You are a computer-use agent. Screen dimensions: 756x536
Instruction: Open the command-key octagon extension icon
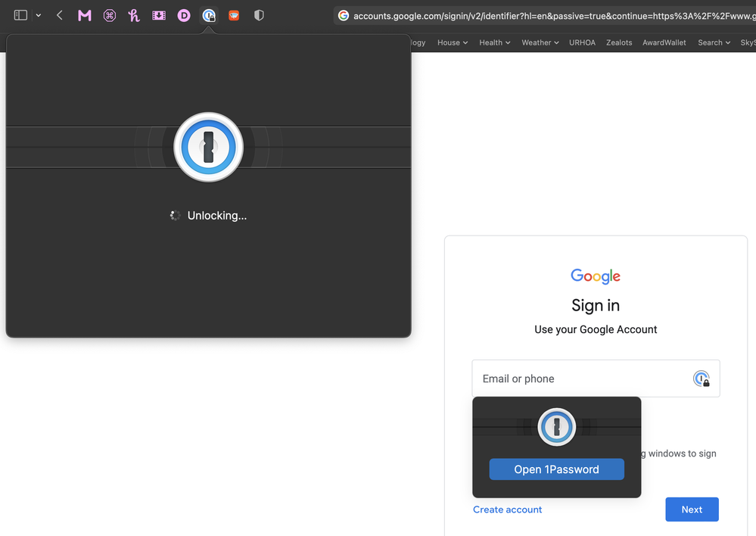(x=110, y=15)
